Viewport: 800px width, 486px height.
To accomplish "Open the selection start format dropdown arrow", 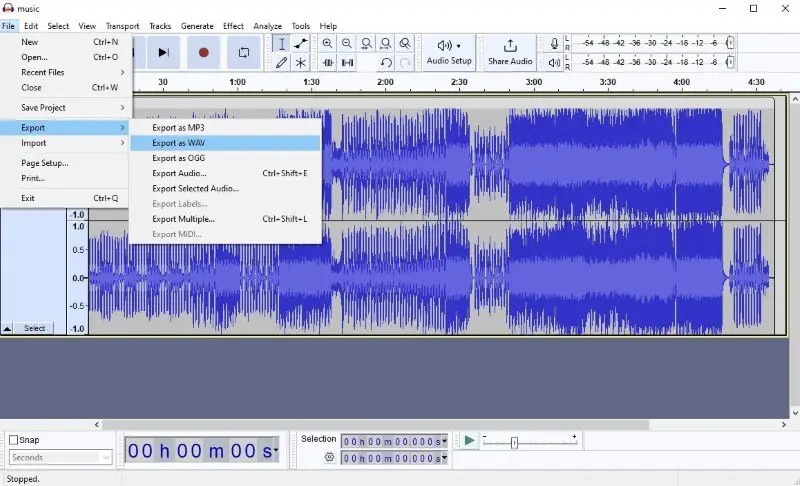I will (x=444, y=441).
